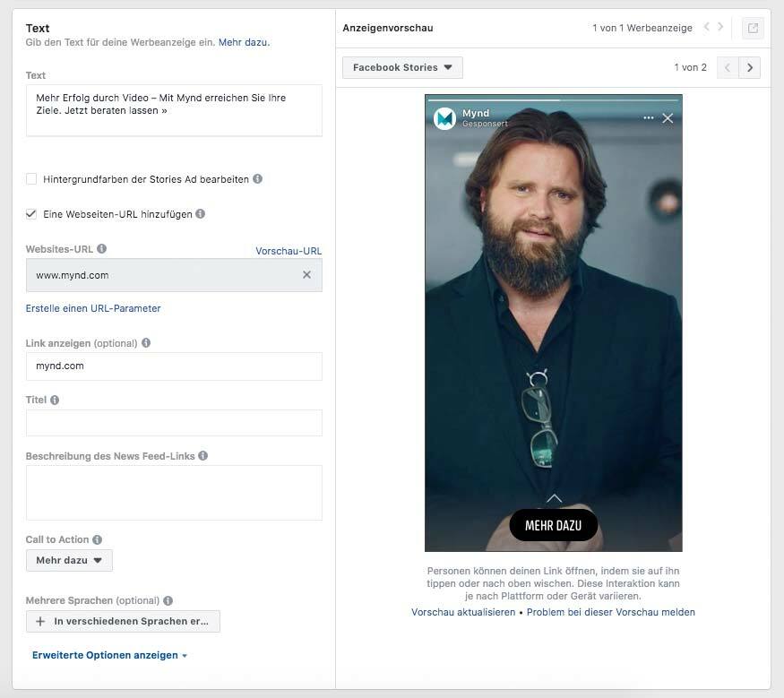Image resolution: width=784 pixels, height=698 pixels.
Task: Enable Hintergrundfarben der Stories Ad bearbeiten
Action: [30, 178]
